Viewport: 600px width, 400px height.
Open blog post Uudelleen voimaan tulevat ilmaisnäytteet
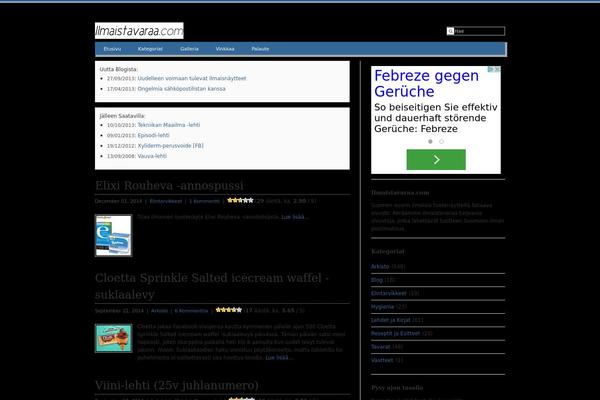[x=192, y=78]
